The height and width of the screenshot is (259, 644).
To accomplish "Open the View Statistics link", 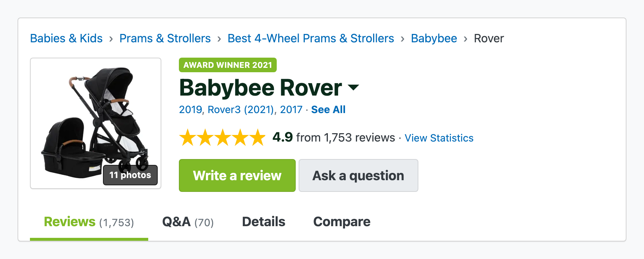I will coord(439,138).
